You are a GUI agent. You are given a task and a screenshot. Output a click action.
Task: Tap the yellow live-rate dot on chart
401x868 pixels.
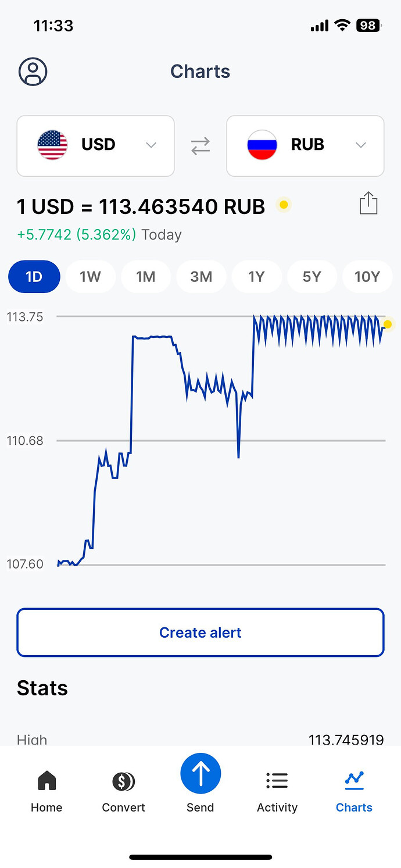coord(388,324)
